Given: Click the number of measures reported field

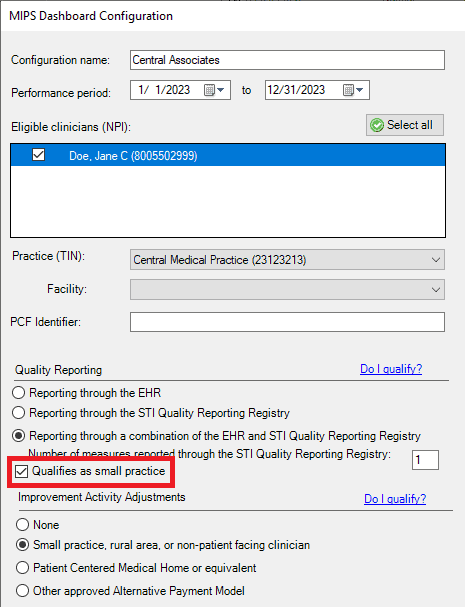Looking at the screenshot, I should click(x=425, y=460).
